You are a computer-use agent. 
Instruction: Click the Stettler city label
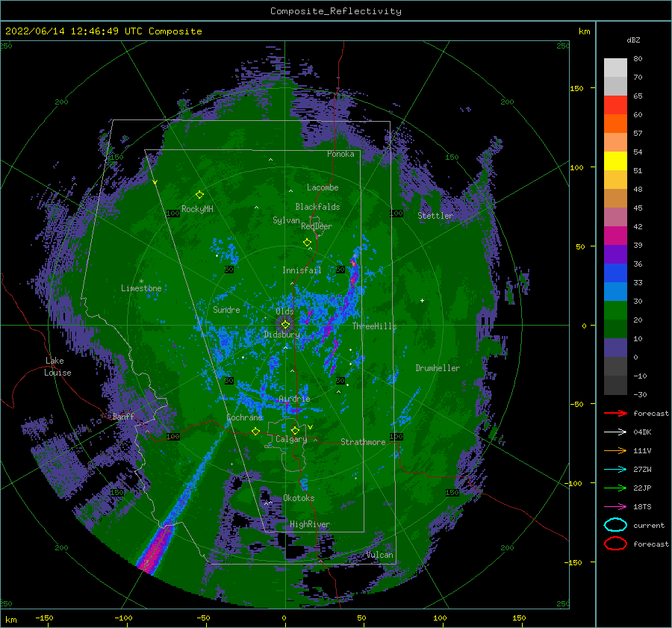[435, 216]
